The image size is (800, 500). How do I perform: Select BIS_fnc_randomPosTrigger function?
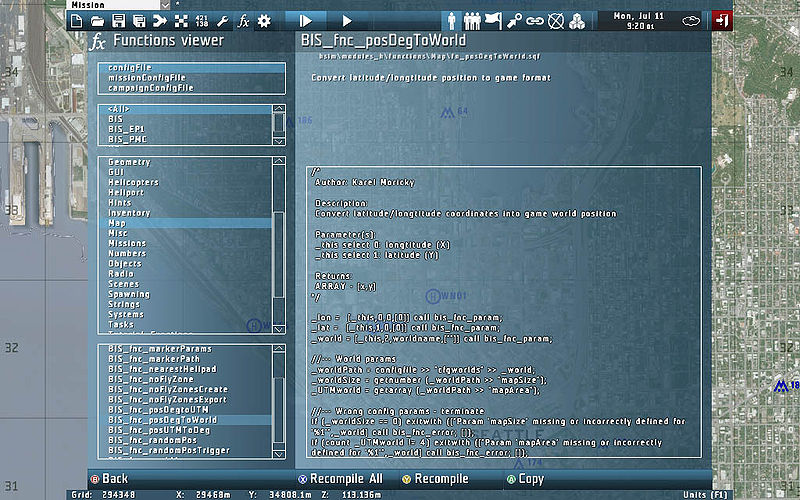click(x=186, y=451)
